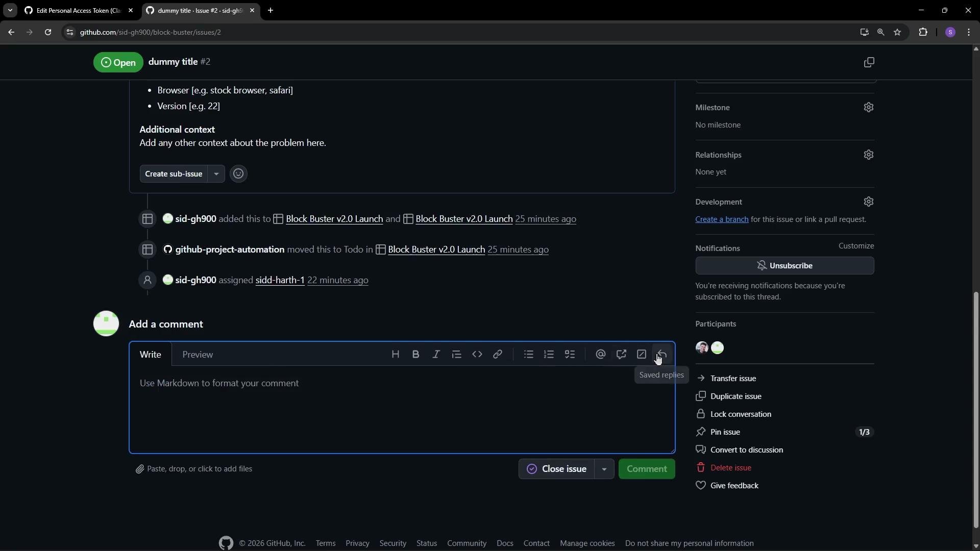
Task: Switch to the Preview tab
Action: pyautogui.click(x=198, y=354)
